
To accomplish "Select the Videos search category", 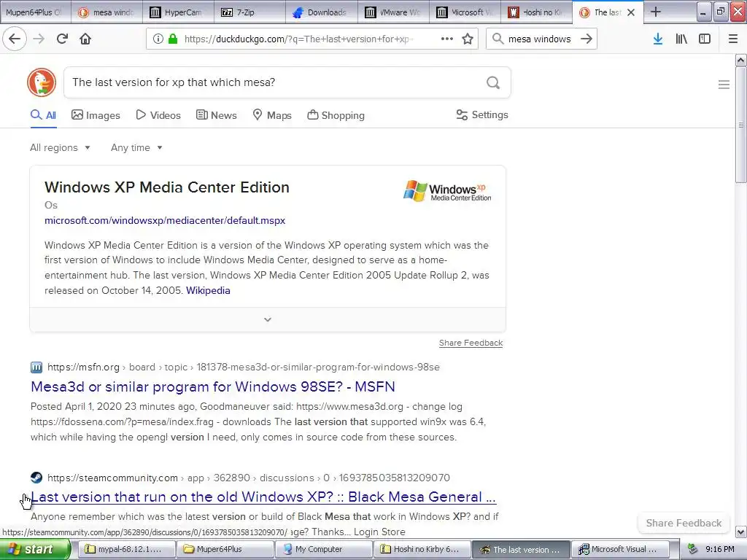I will point(158,115).
